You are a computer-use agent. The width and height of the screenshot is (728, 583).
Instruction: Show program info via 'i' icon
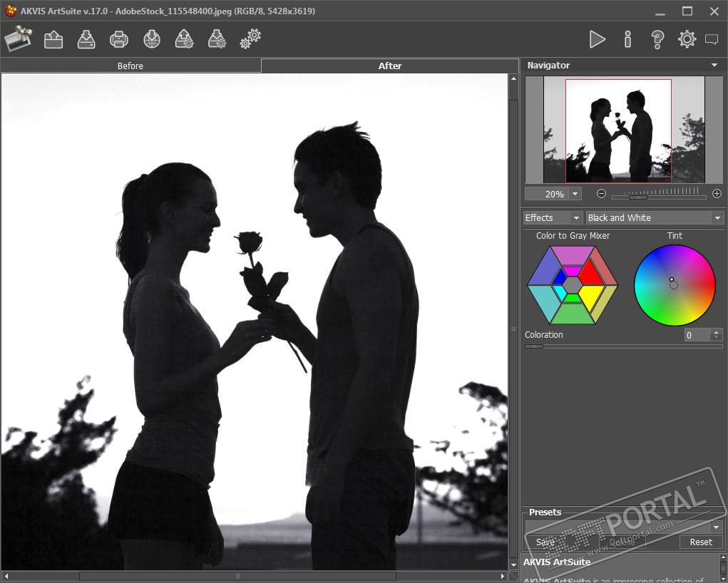[627, 39]
